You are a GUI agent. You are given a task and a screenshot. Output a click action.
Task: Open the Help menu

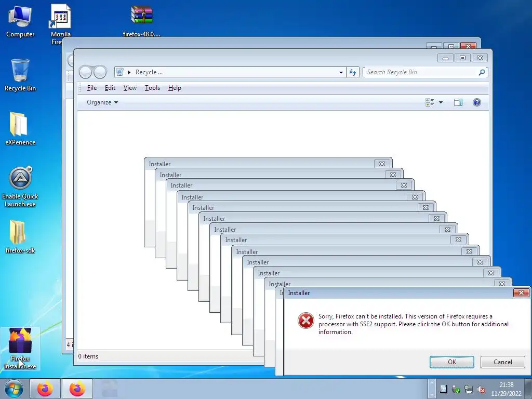point(175,88)
